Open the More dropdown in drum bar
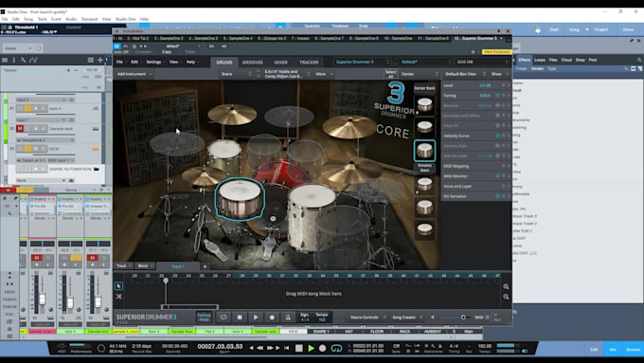Viewport: 644px width, 363px height. click(324, 74)
